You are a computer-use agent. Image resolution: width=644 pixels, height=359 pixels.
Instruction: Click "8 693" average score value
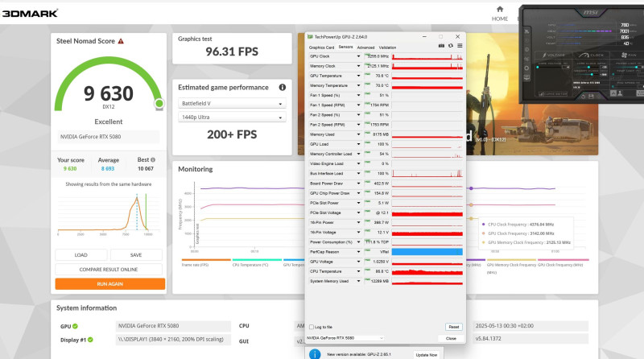108,169
